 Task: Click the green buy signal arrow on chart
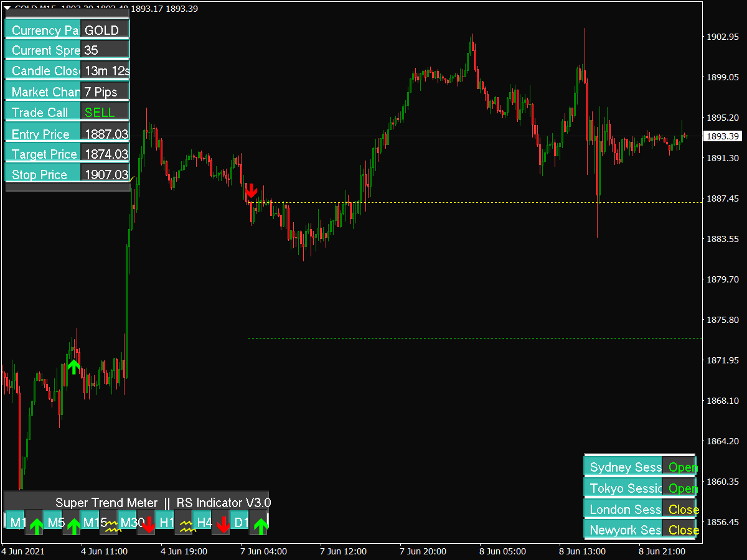73,366
